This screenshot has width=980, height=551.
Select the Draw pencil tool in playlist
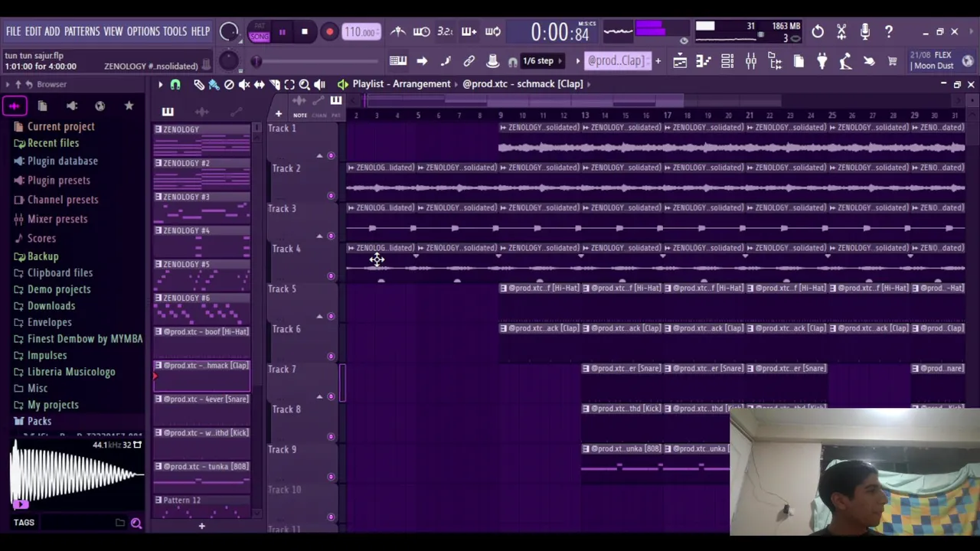pos(198,84)
